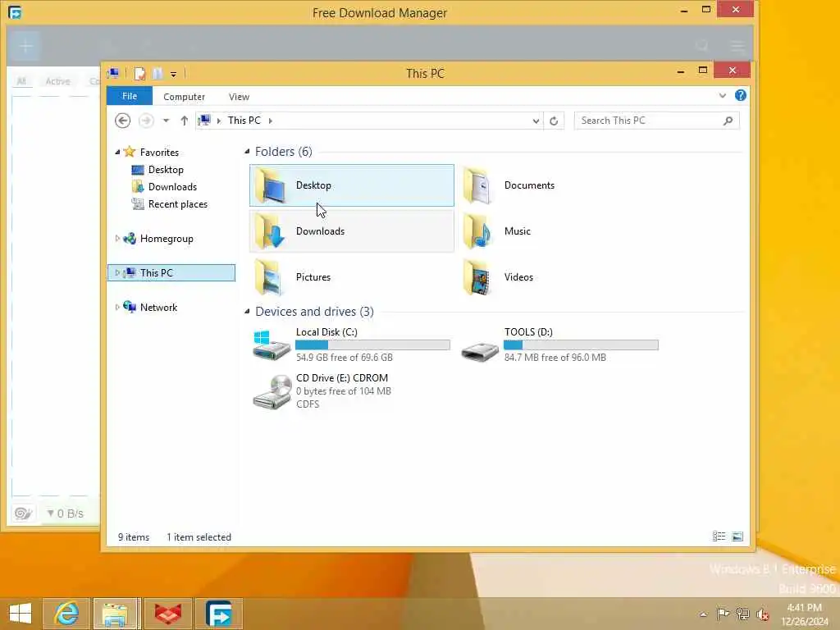840x630 pixels.
Task: Open Free Download Manager from taskbar
Action: pos(218,614)
